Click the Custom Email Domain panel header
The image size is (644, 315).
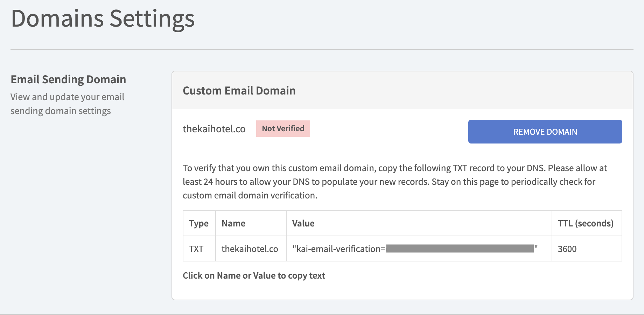239,91
